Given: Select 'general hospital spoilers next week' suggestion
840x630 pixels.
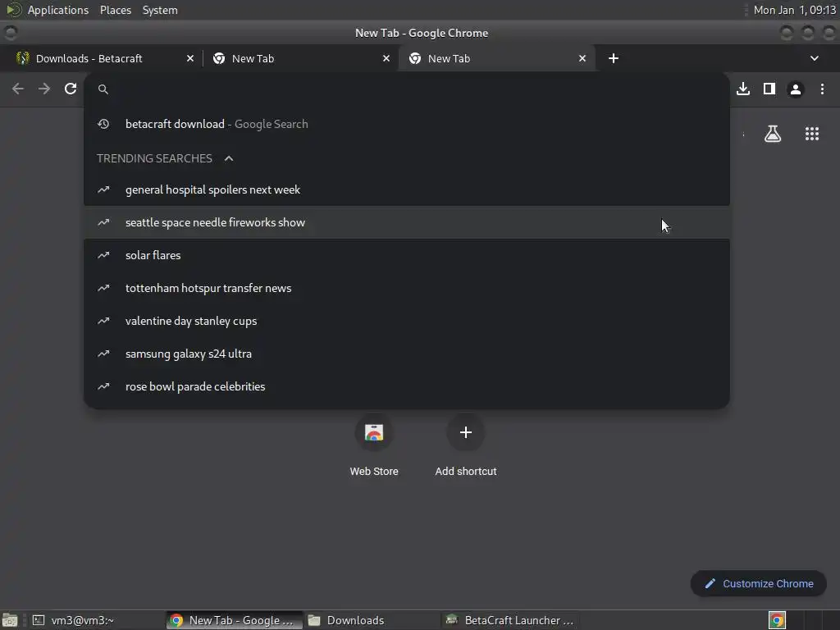Looking at the screenshot, I should (x=407, y=189).
